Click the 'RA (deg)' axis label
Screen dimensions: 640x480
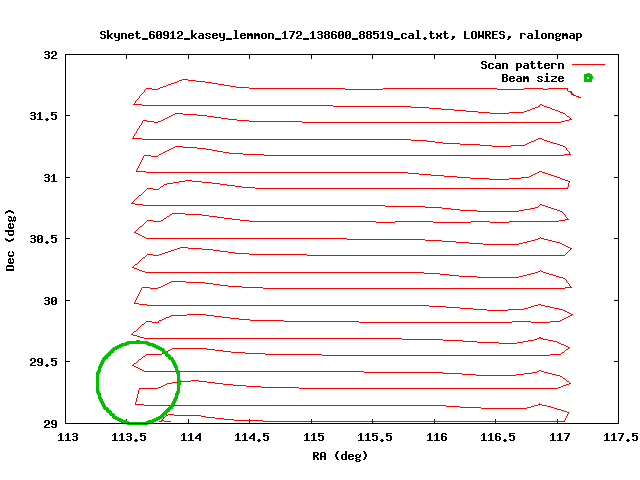point(340,456)
